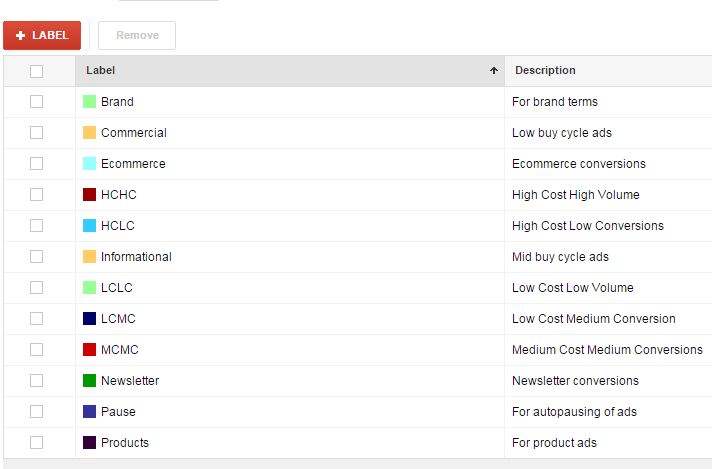Click the navy LCMC color swatch
This screenshot has width=712, height=469.
(89, 319)
